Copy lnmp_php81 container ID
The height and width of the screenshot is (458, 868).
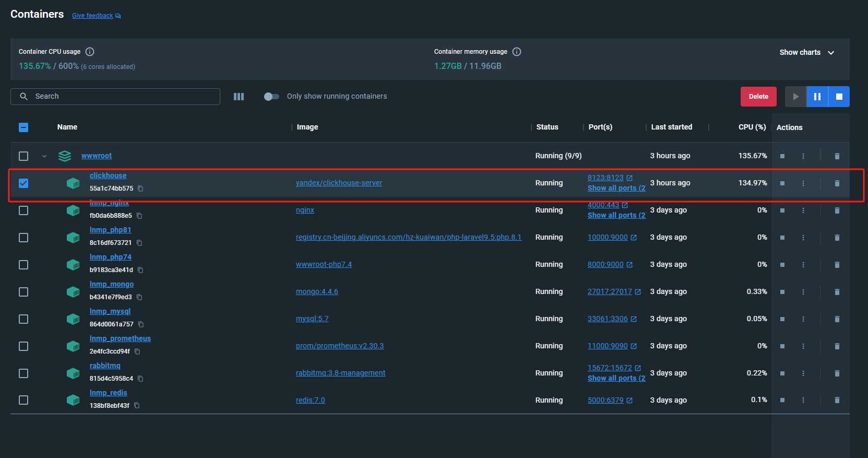pyautogui.click(x=139, y=243)
